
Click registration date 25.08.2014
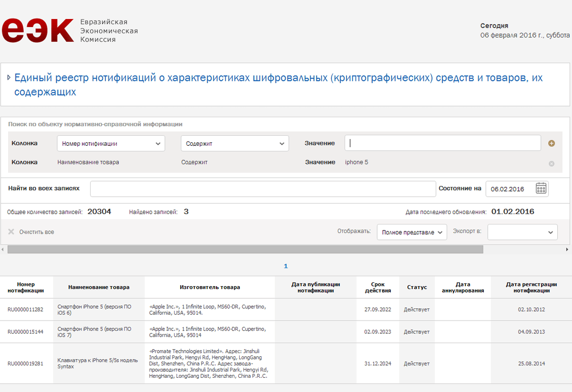pyautogui.click(x=531, y=363)
